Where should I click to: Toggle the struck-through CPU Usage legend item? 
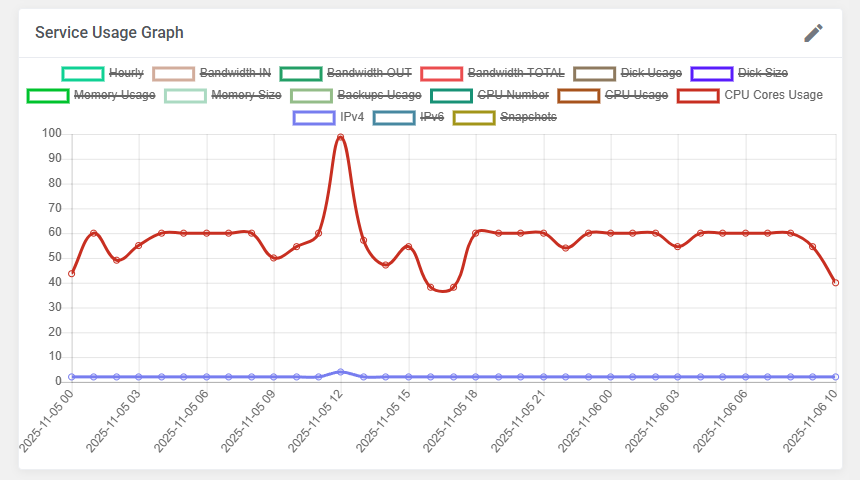tap(613, 96)
